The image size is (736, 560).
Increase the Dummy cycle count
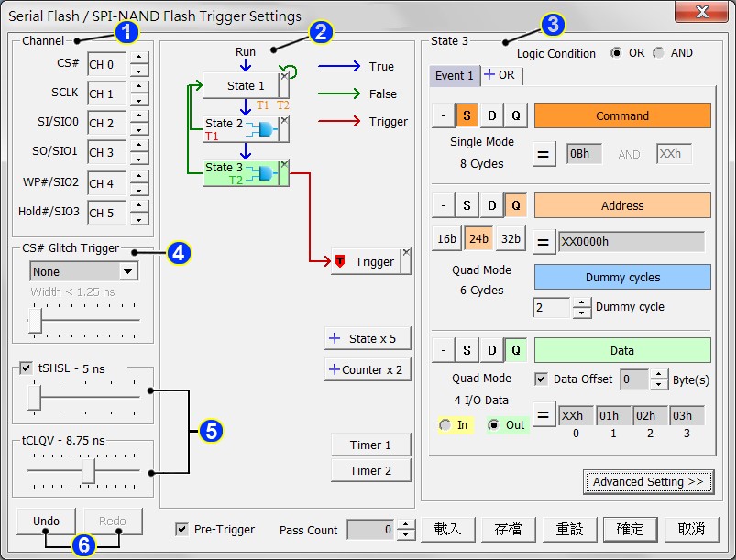[581, 302]
